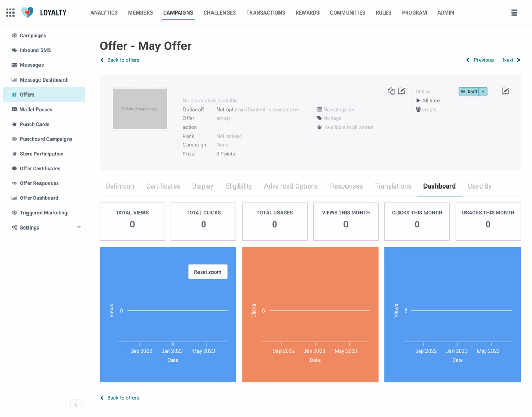Switch to the Translations tab
Image resolution: width=532 pixels, height=417 pixels.
tap(393, 186)
